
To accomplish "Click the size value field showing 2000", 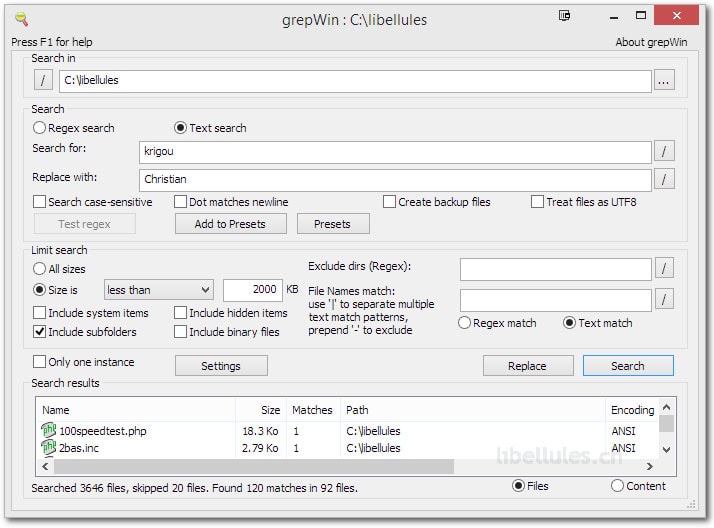I will 253,290.
